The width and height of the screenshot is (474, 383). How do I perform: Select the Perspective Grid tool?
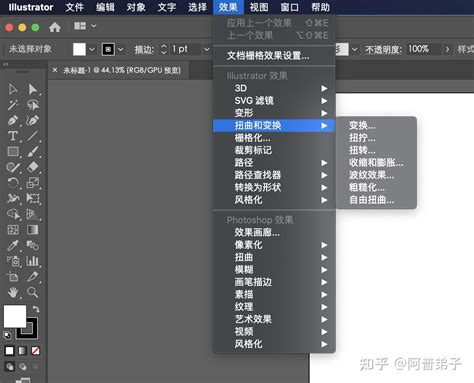(x=33, y=214)
